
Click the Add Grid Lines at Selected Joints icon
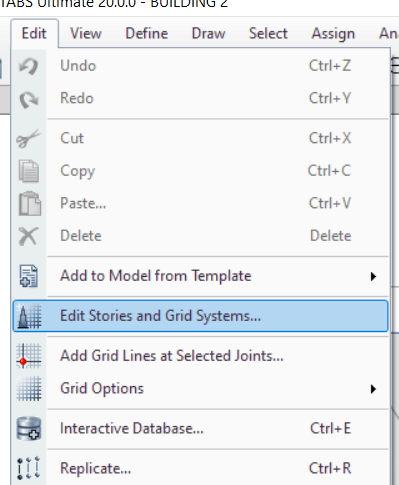tap(29, 356)
